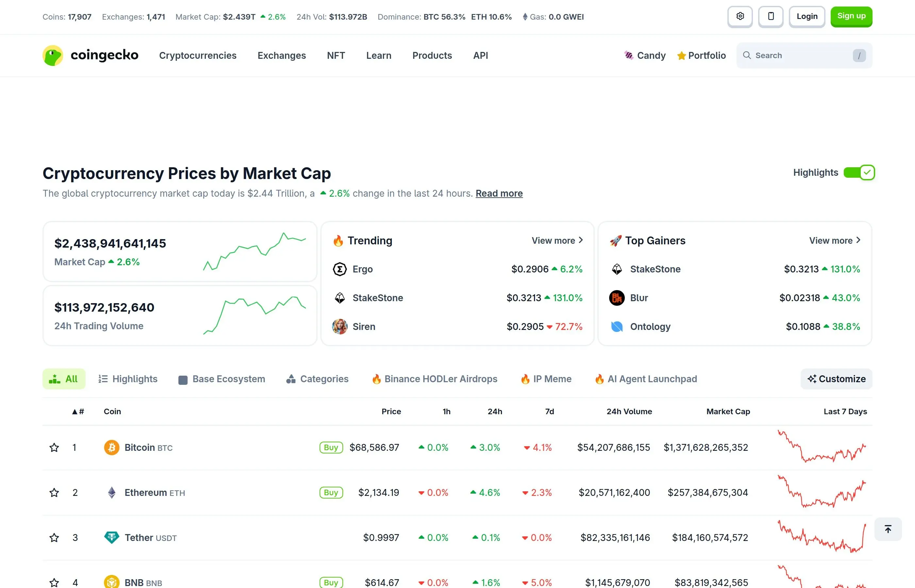Click the search magnifier icon

[x=747, y=55]
